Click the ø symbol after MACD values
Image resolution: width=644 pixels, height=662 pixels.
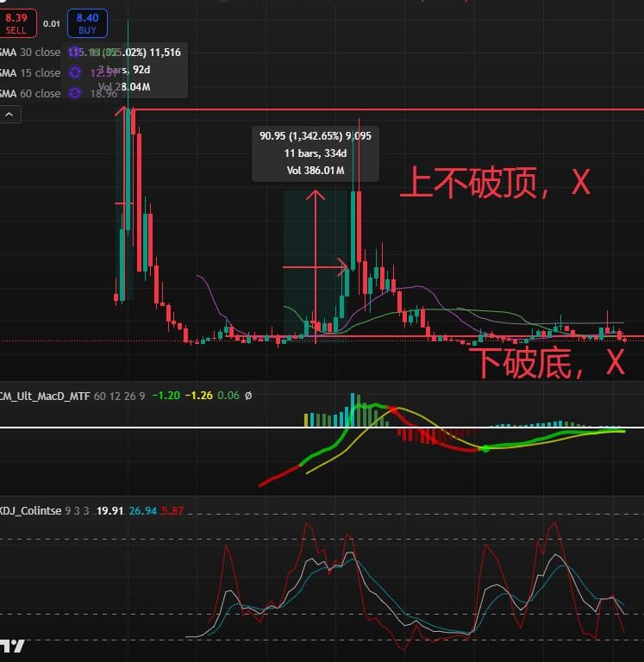tap(248, 396)
